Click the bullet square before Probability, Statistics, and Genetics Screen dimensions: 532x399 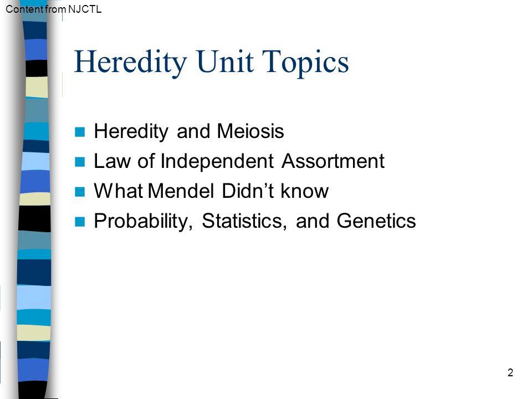coord(80,222)
